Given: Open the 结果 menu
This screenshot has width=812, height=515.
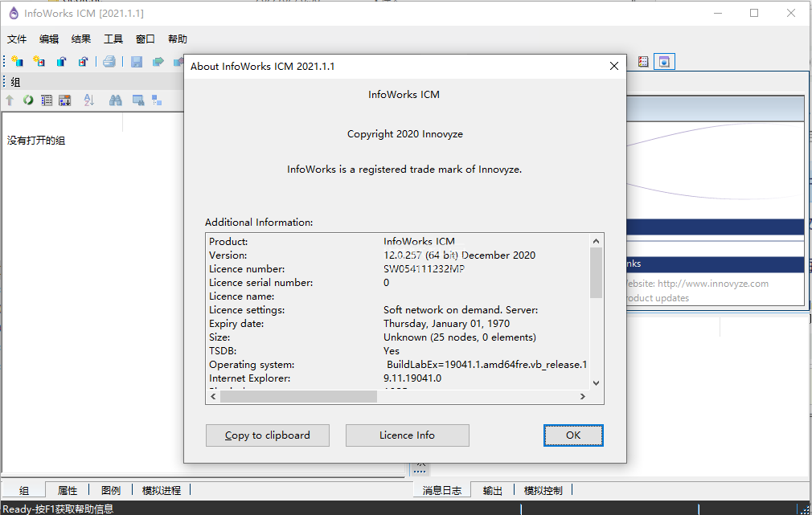Looking at the screenshot, I should click(x=81, y=39).
